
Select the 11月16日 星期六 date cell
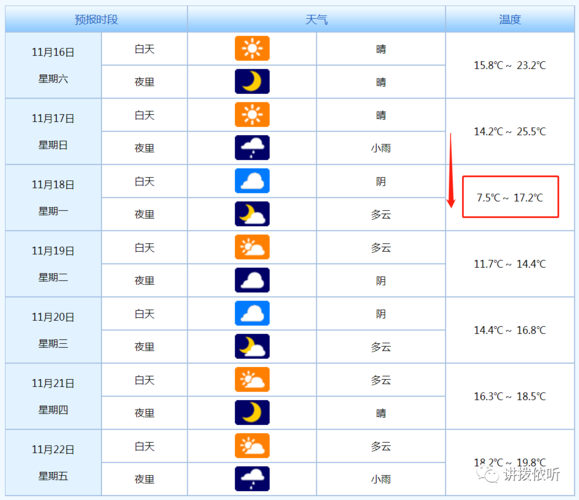click(x=53, y=65)
